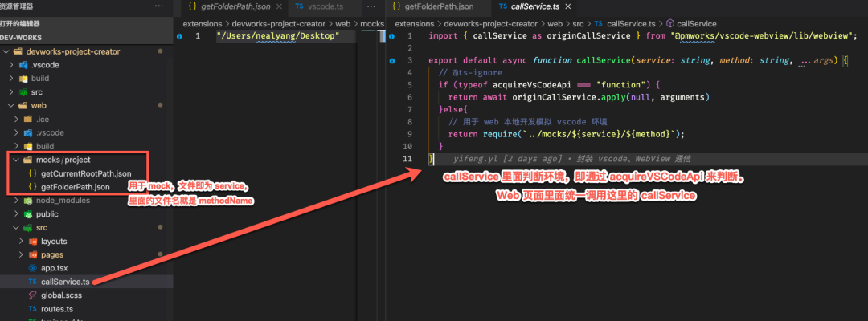Click the global.scss Sass file icon
The height and width of the screenshot is (321, 868).
point(32,295)
